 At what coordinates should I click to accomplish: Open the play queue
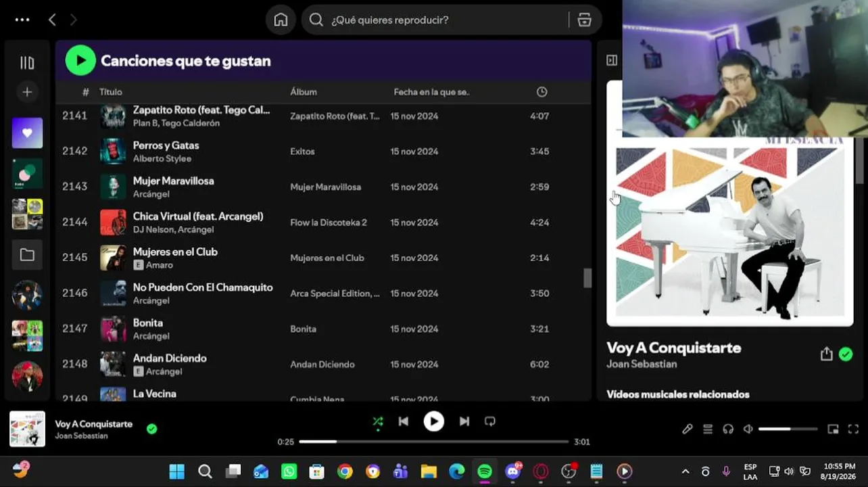click(708, 429)
